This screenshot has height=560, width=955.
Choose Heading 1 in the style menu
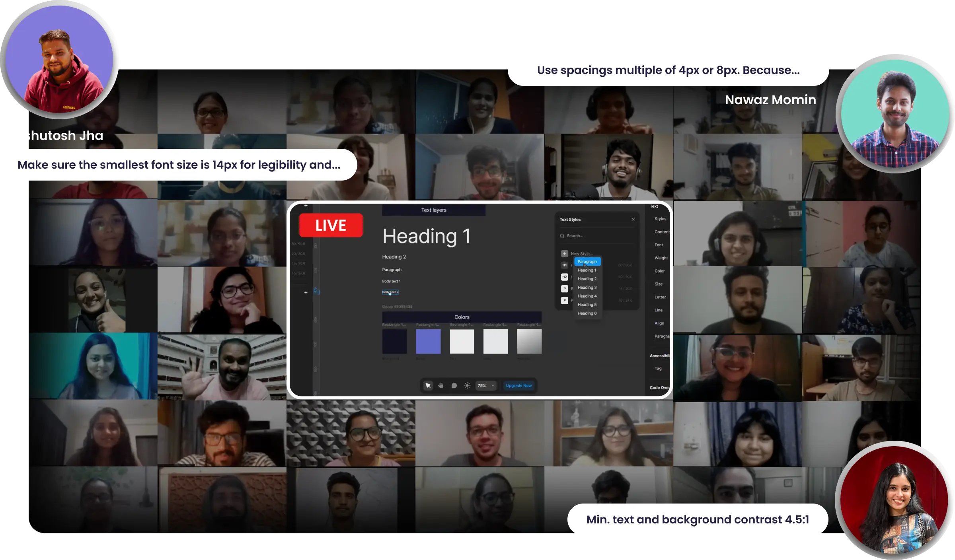pyautogui.click(x=587, y=270)
